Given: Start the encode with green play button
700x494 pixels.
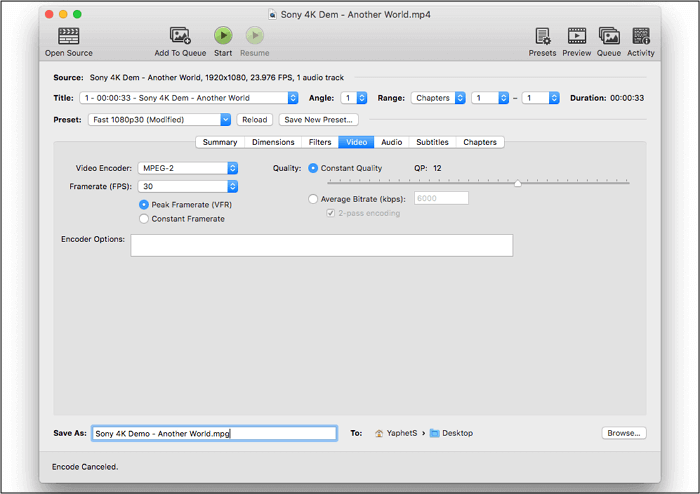Looking at the screenshot, I should click(x=223, y=35).
